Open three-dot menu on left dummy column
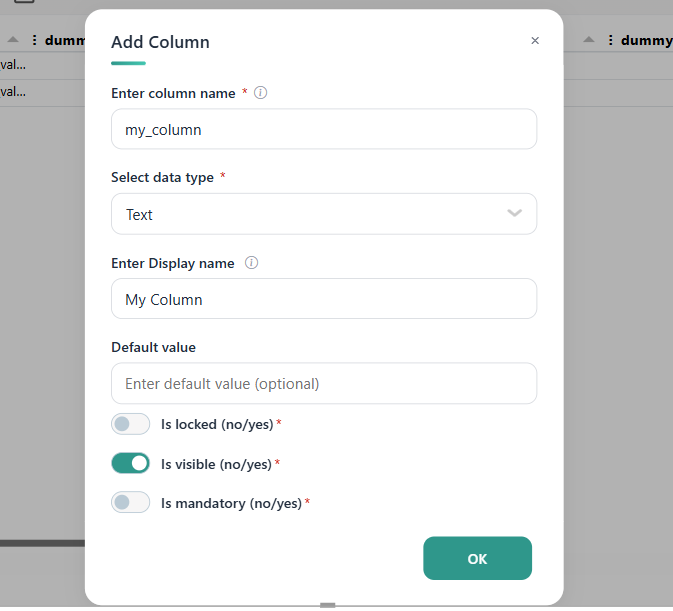Screen dimensions: 673x611 pyautogui.click(x=34, y=40)
